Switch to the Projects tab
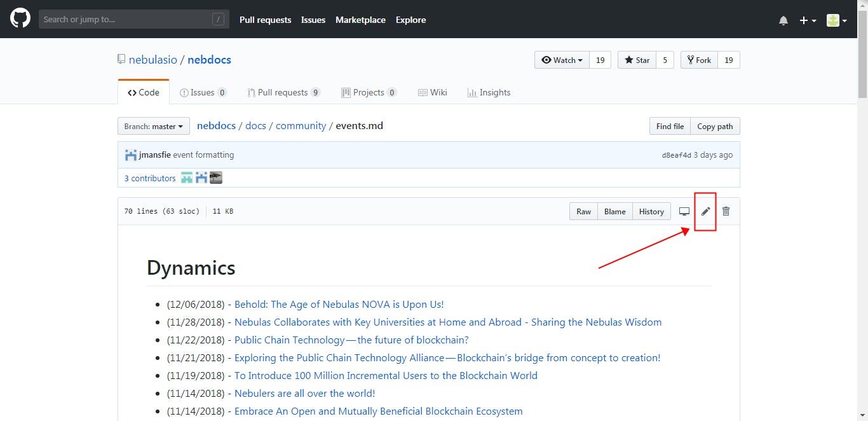This screenshot has height=421, width=868. point(369,92)
